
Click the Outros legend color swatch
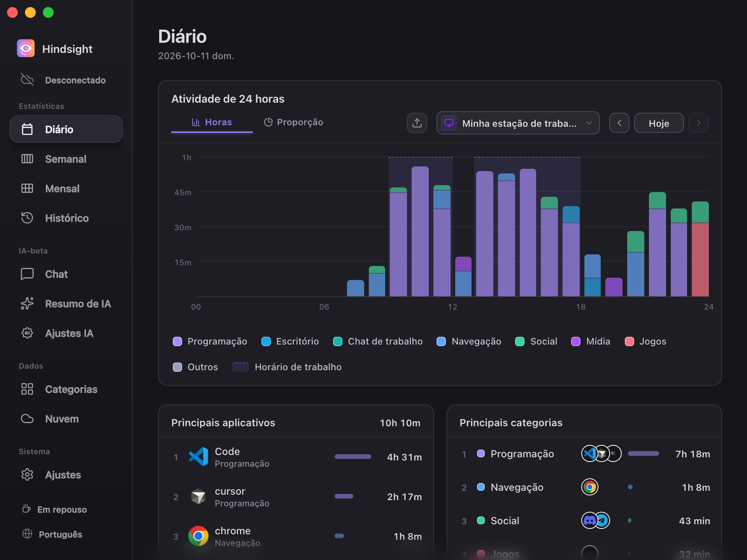(177, 367)
